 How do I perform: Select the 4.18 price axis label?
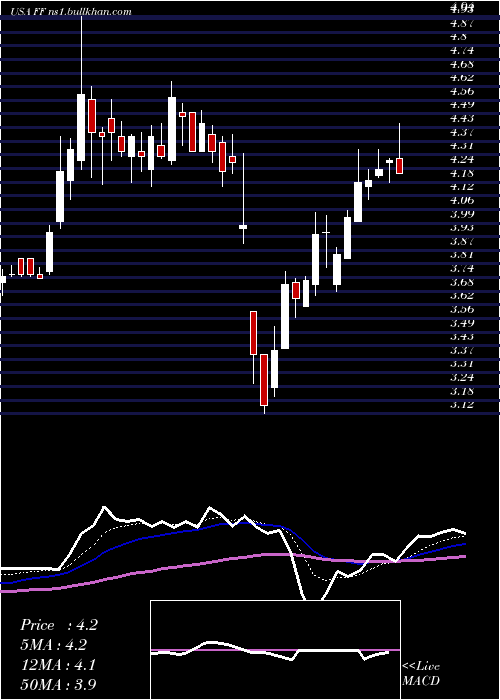pyautogui.click(x=461, y=173)
